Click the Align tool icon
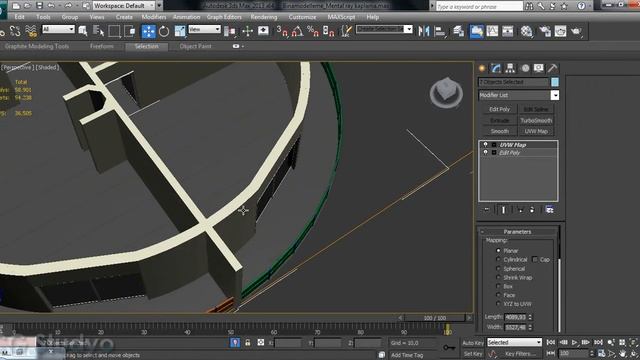This screenshot has height=360, width=640. click(440, 31)
